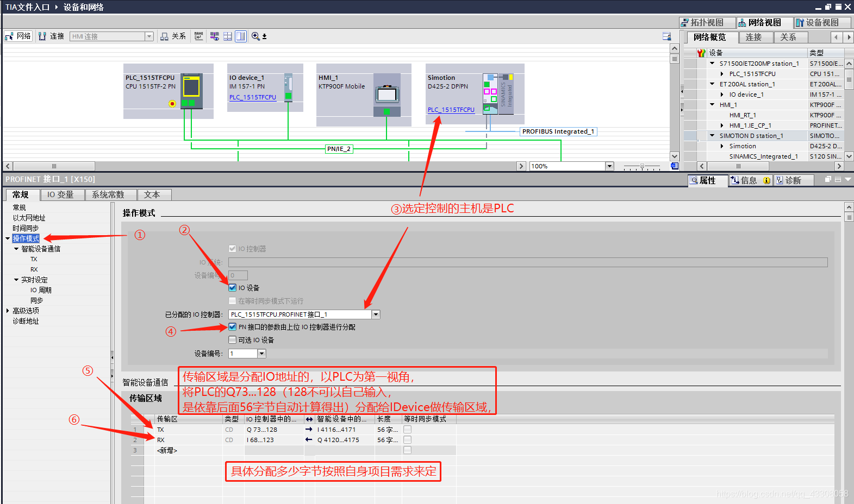Collapse the 实时设定 navigation node
The height and width of the screenshot is (504, 854).
16,280
